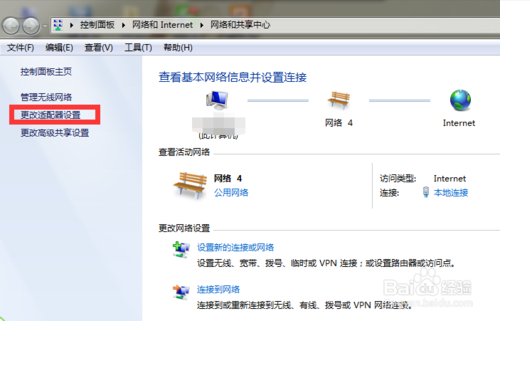The height and width of the screenshot is (376, 530).
Task: Click the set up new connection icon
Action: (x=181, y=250)
